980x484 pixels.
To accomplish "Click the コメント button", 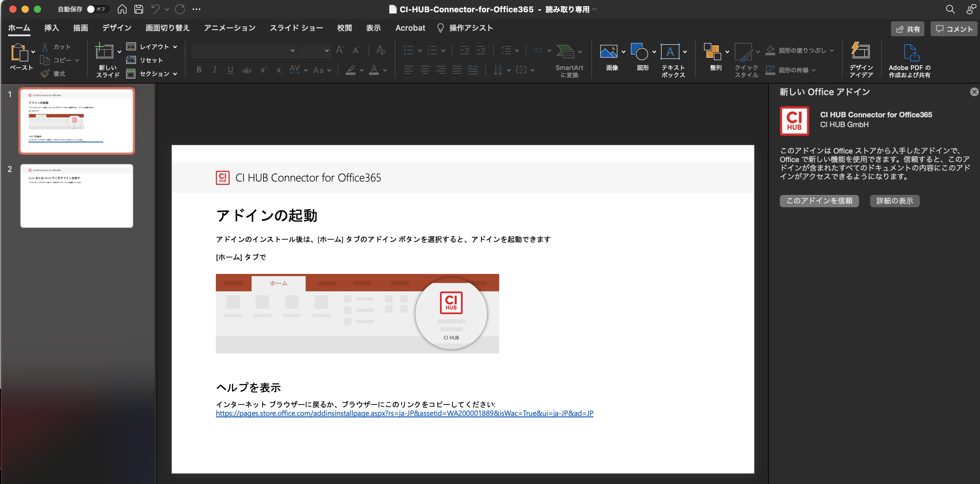I will click(954, 29).
